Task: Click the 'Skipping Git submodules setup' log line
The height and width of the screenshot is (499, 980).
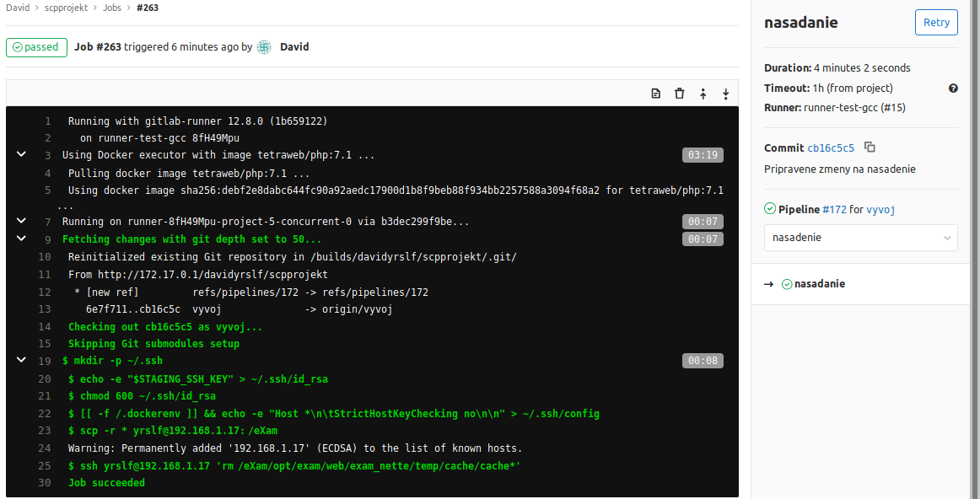Action: (153, 344)
